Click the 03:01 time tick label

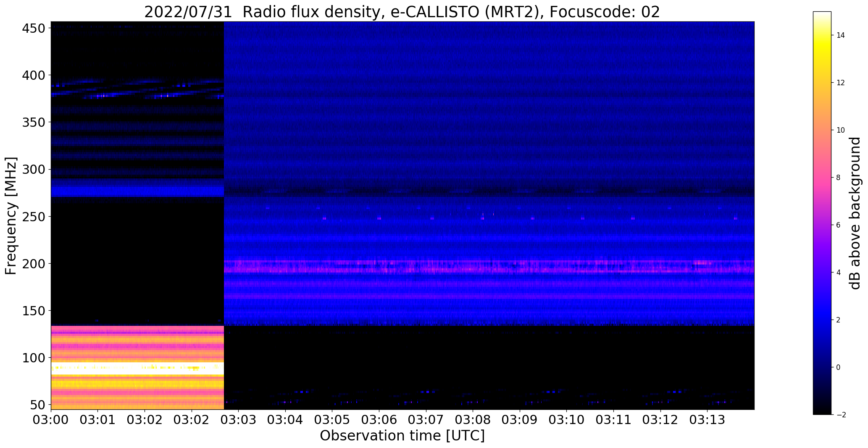(98, 419)
